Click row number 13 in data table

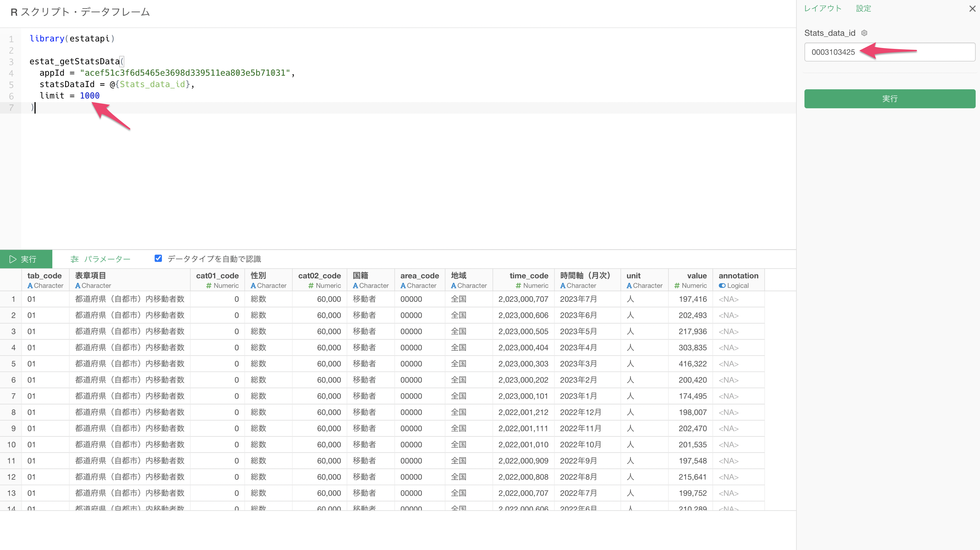pos(11,493)
